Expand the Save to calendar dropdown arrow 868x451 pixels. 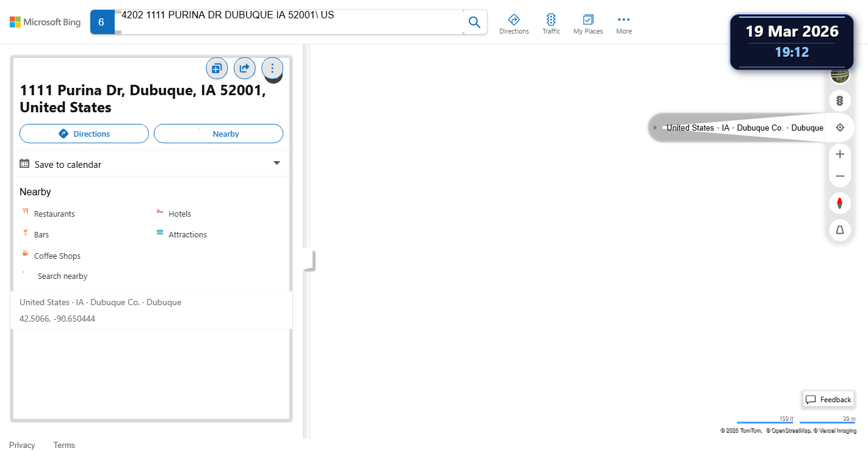pyautogui.click(x=277, y=163)
